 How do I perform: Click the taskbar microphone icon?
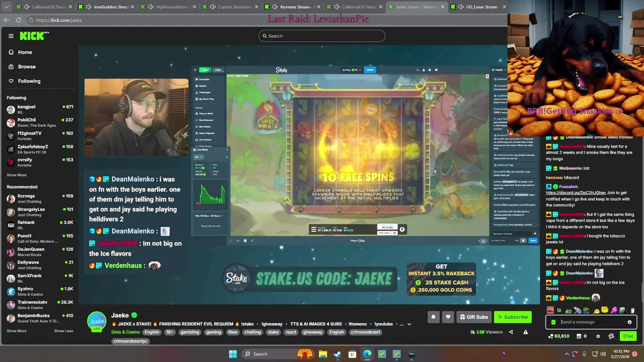584,354
